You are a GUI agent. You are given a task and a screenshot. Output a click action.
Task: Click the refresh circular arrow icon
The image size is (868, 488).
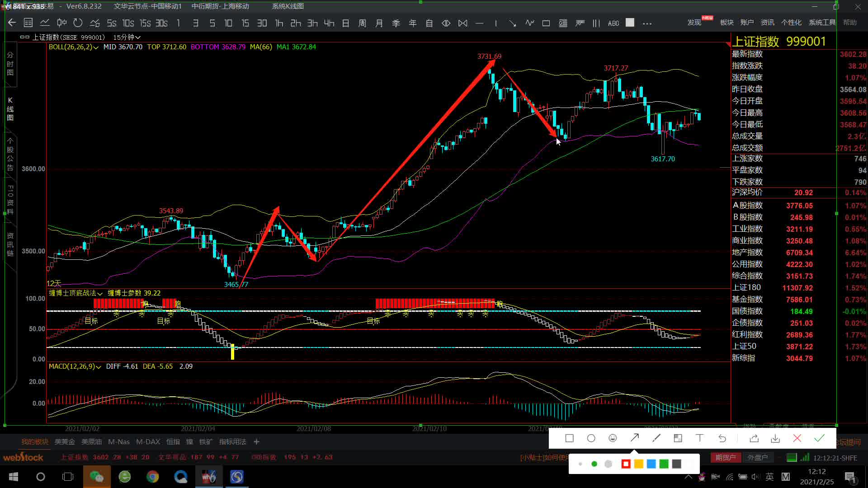click(78, 23)
